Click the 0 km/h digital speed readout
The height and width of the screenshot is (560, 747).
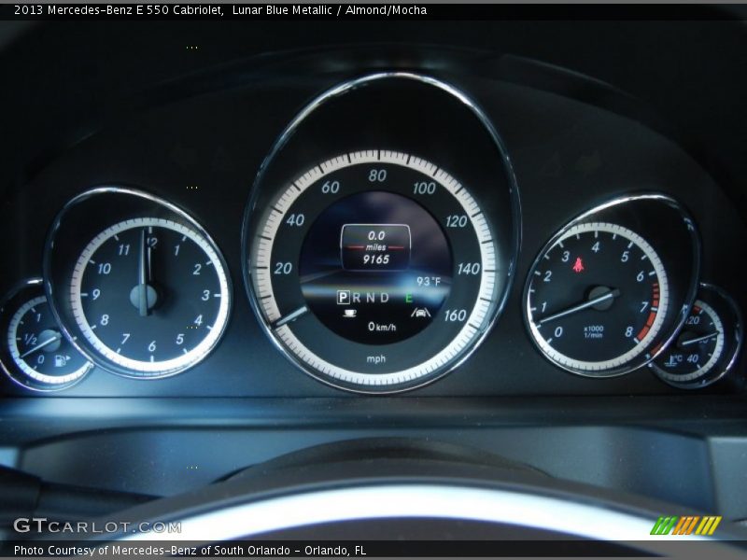[382, 327]
